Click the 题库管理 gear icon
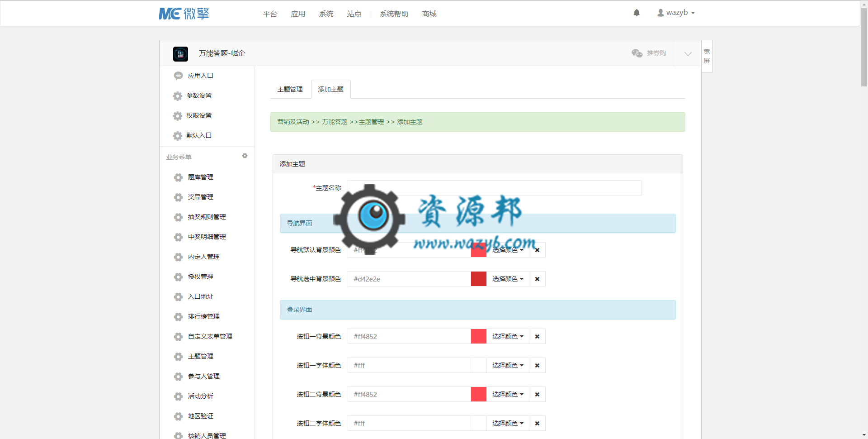 coord(178,177)
